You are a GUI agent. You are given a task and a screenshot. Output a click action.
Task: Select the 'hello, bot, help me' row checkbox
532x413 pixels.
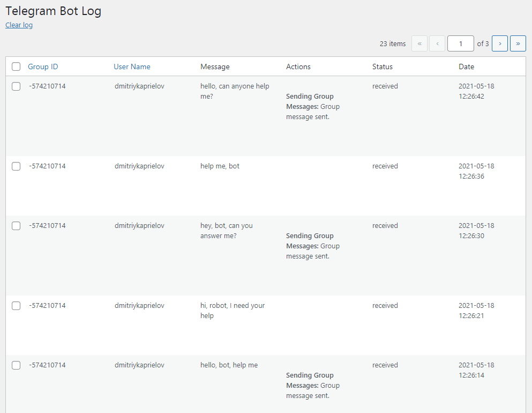(16, 365)
